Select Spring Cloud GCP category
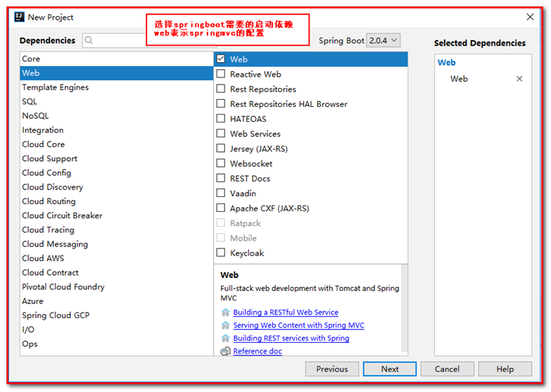The height and width of the screenshot is (392, 551). (x=117, y=315)
